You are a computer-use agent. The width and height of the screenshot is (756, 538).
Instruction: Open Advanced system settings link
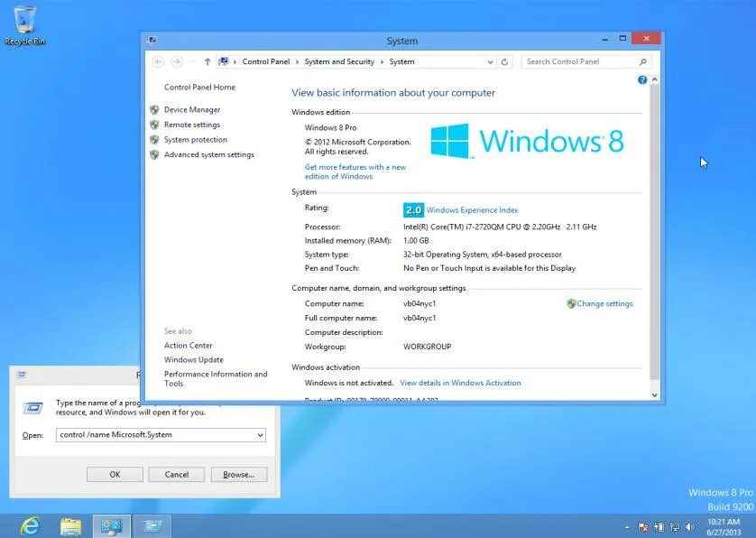pos(208,155)
